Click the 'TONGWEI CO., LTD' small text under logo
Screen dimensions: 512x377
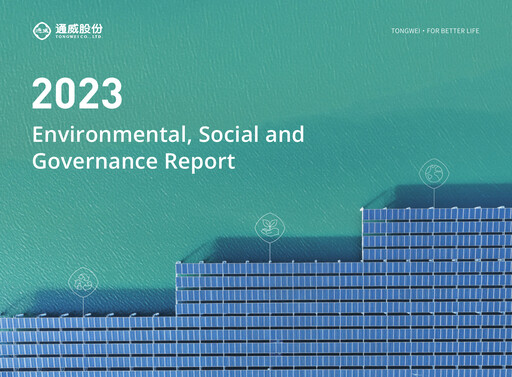click(79, 37)
